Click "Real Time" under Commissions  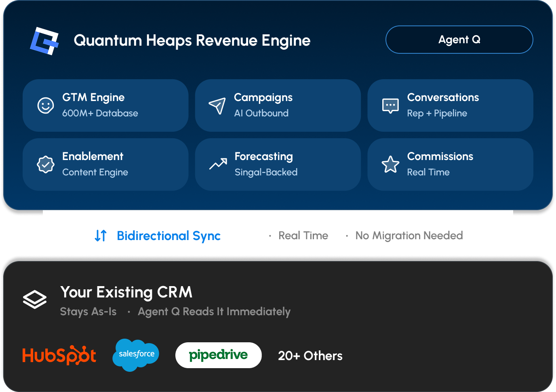coord(428,172)
